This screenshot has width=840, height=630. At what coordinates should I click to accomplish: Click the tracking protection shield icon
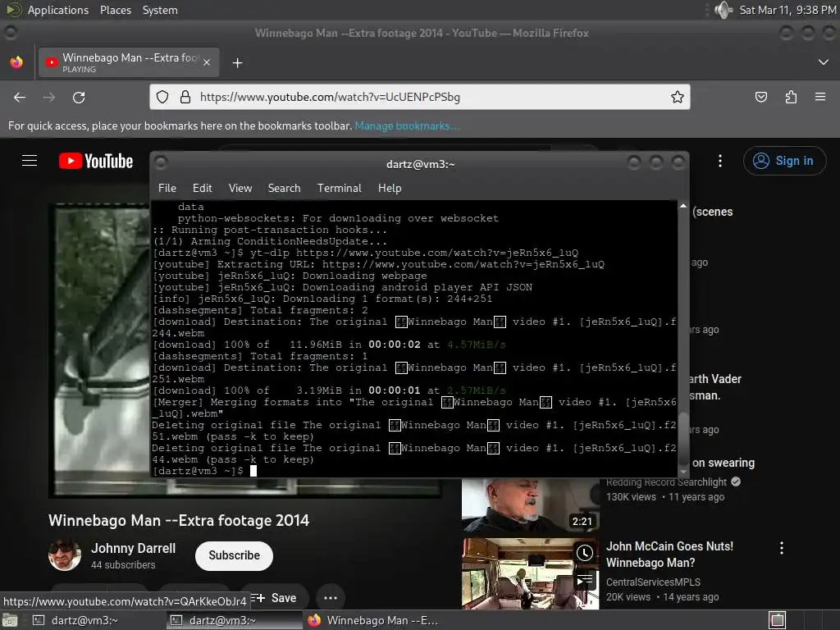162,97
